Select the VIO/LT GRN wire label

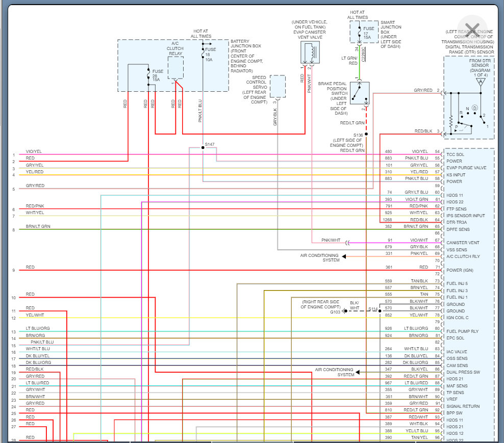click(x=417, y=199)
